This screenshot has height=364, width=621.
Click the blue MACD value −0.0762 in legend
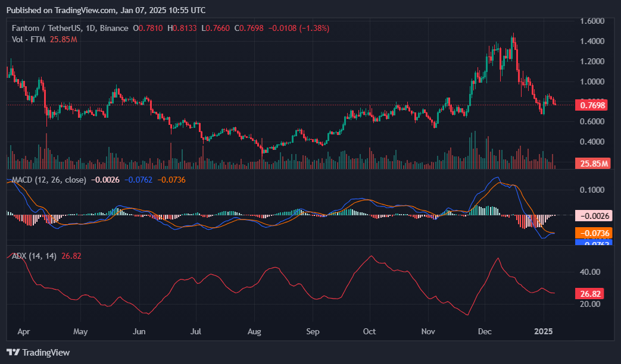138,180
